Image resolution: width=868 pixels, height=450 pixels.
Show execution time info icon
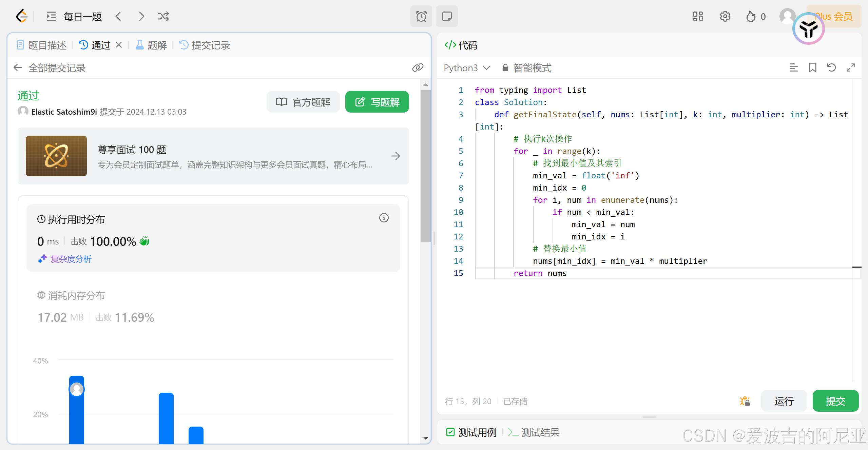(384, 218)
